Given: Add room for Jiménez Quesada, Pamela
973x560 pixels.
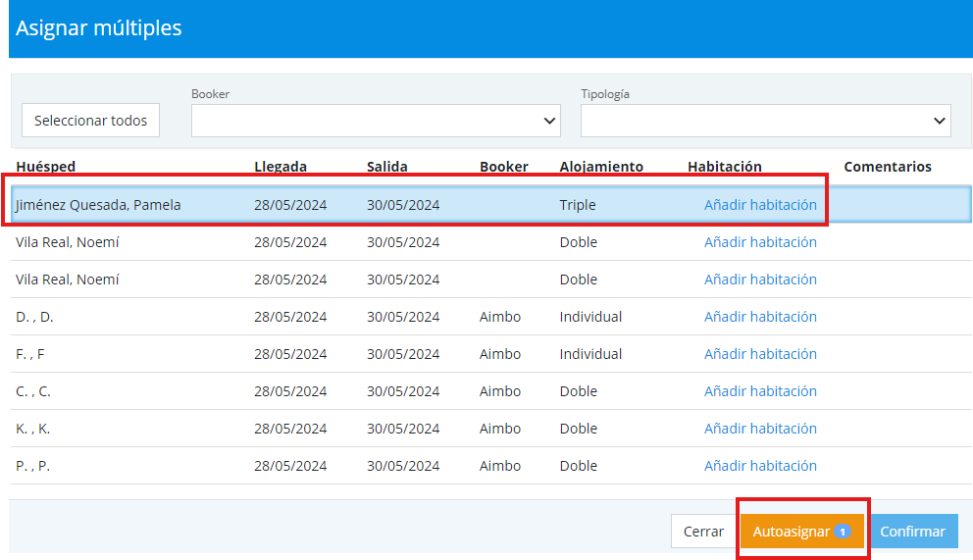Looking at the screenshot, I should tap(760, 205).
